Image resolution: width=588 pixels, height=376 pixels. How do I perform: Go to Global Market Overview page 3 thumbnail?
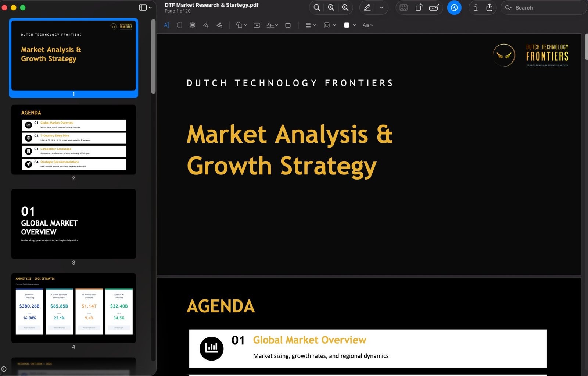pyautogui.click(x=73, y=224)
